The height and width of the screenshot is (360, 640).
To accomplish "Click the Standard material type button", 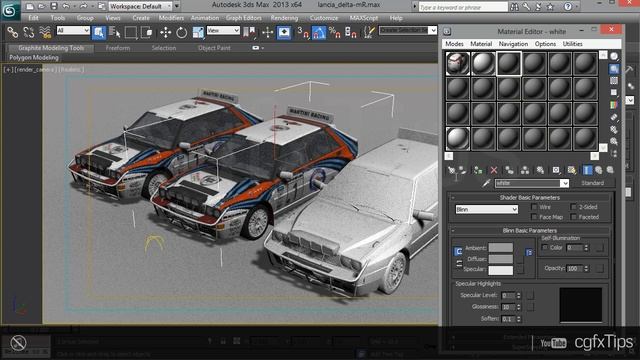I will (593, 183).
